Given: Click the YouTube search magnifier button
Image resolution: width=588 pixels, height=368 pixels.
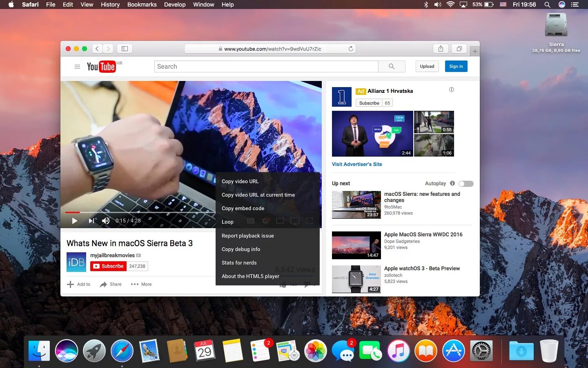Looking at the screenshot, I should 392,66.
